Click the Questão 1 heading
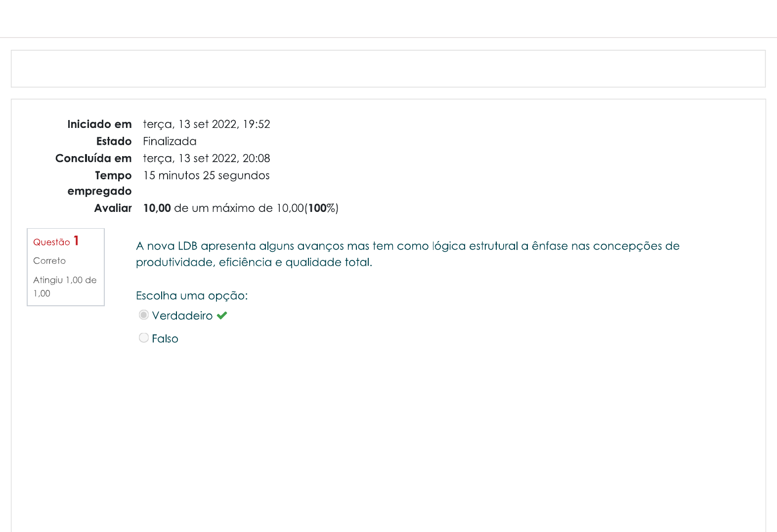Screen dimensions: 777x532 [x=52, y=242]
